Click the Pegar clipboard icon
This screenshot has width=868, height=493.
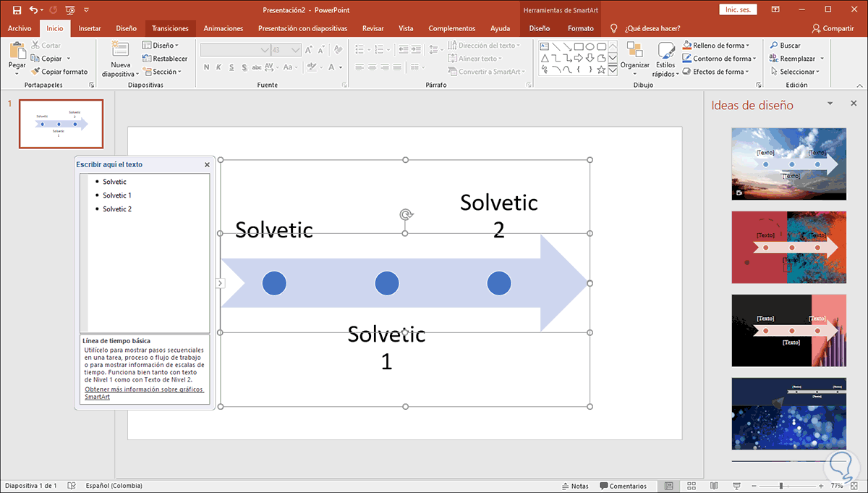(17, 51)
